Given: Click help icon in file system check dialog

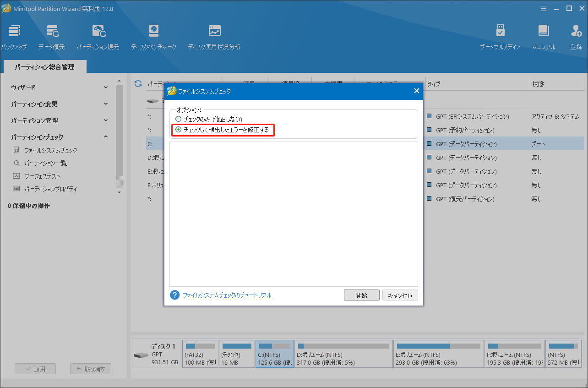Looking at the screenshot, I should (x=174, y=295).
